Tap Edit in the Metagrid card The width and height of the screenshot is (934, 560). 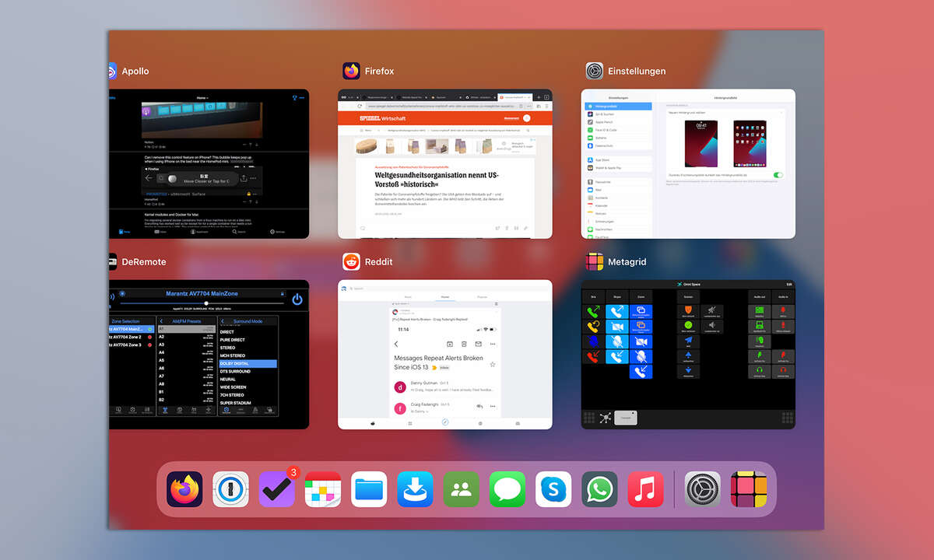coord(789,285)
